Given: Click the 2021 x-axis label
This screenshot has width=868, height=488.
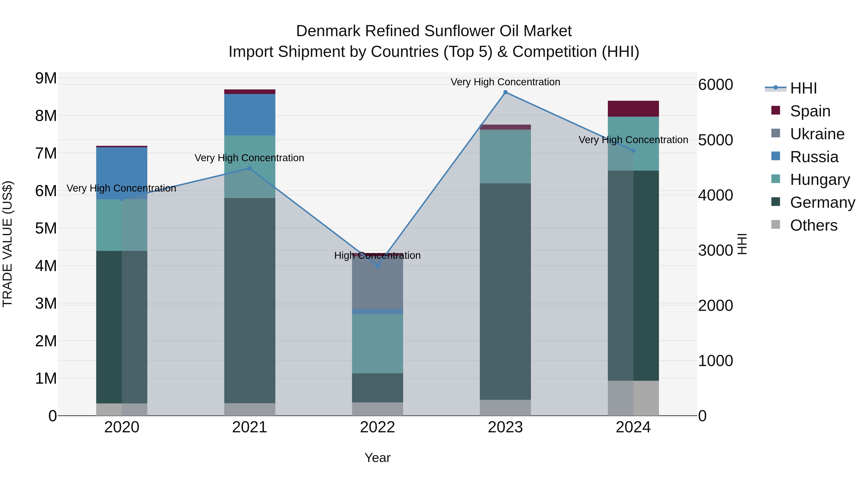Looking at the screenshot, I should tap(250, 427).
